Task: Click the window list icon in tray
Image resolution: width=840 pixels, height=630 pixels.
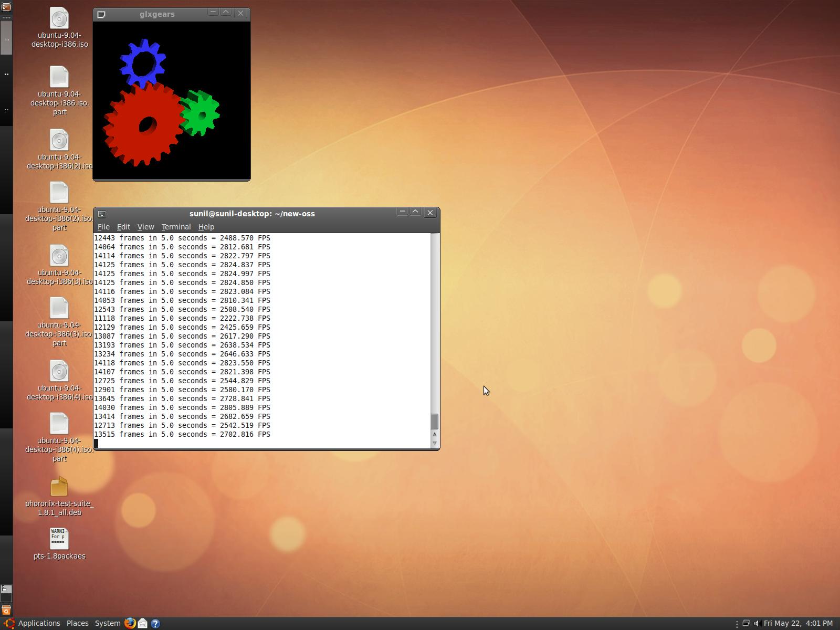Action: pyautogui.click(x=745, y=623)
